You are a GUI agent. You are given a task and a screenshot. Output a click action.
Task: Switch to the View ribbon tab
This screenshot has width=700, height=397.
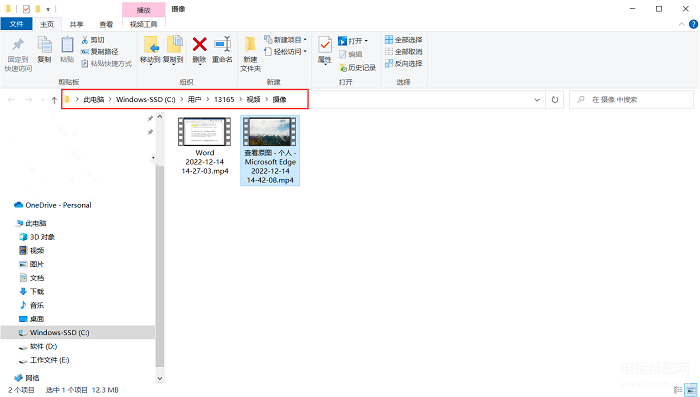point(106,24)
